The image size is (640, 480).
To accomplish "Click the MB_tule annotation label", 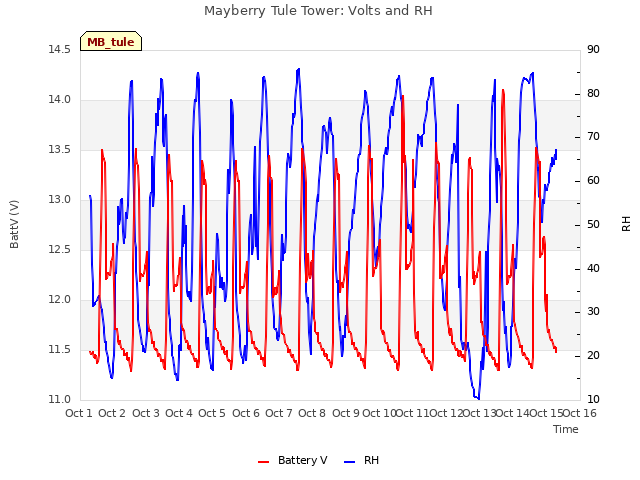I will coord(111,41).
